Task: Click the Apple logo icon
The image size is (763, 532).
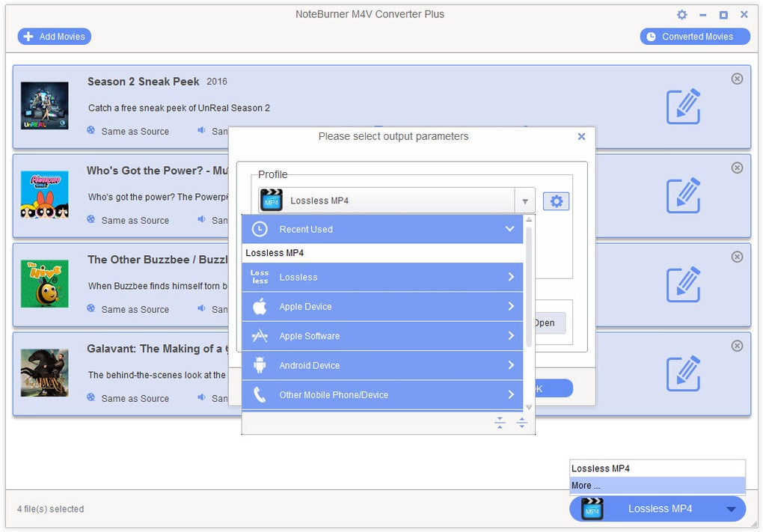Action: [x=260, y=307]
